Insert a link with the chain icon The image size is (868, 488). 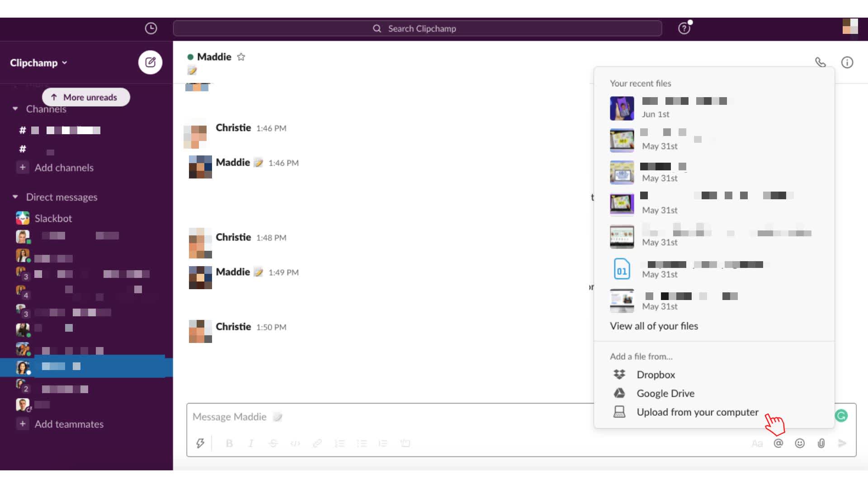(317, 443)
